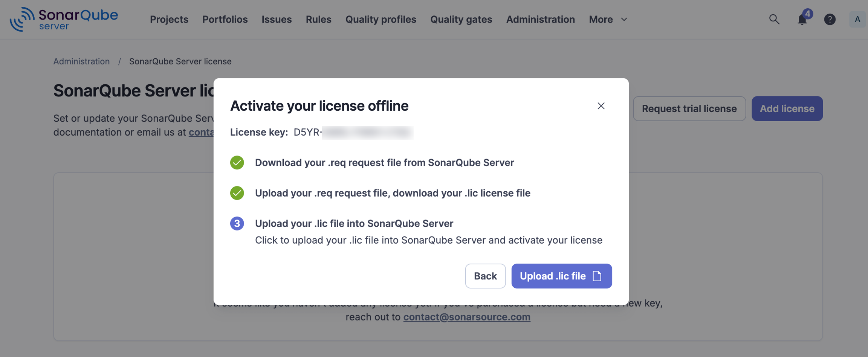The image size is (868, 357).
Task: Go to Projects in top navigation
Action: (169, 19)
